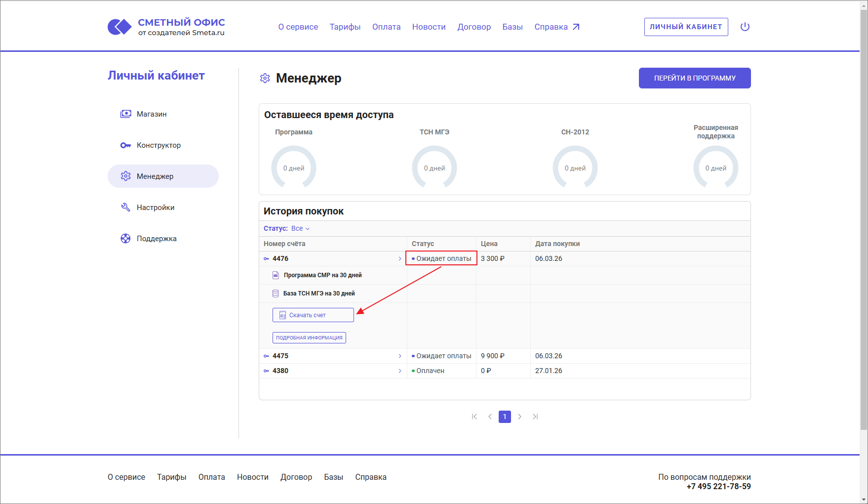Expand invoice 4475 row chevron

(x=399, y=356)
